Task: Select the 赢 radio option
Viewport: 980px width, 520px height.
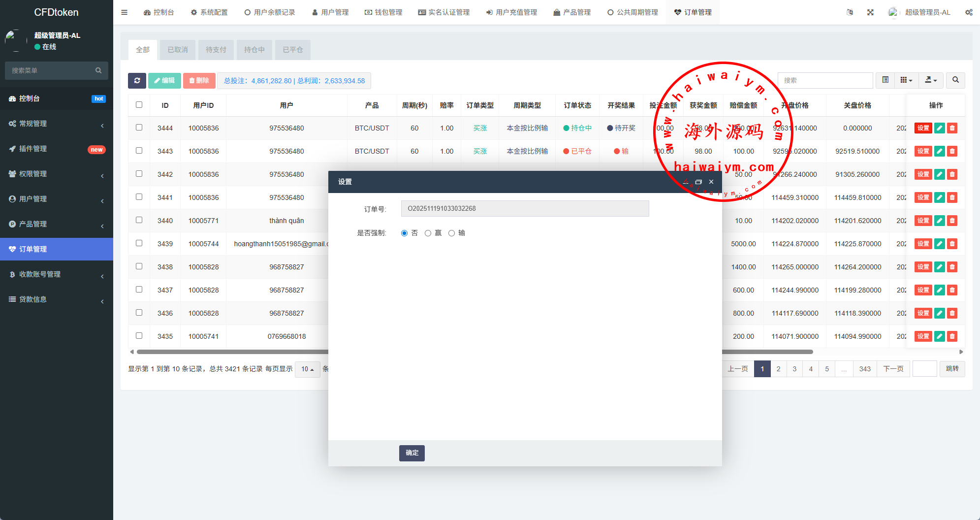Action: pyautogui.click(x=428, y=233)
